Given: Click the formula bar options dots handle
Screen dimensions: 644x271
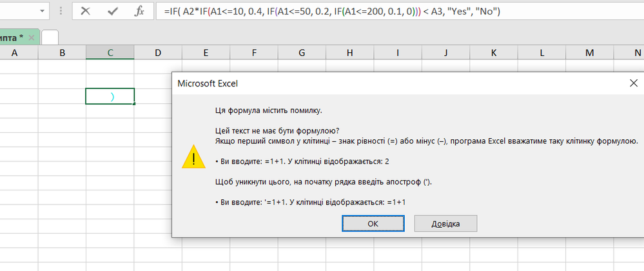Looking at the screenshot, I should pos(61,12).
